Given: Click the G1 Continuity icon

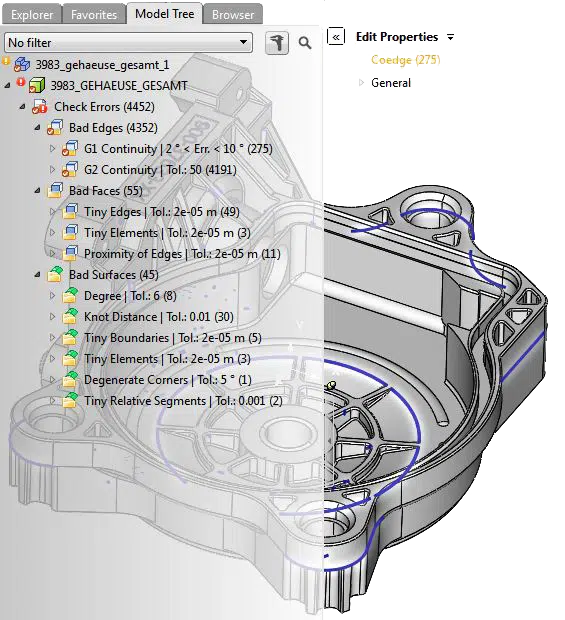Looking at the screenshot, I should (x=70, y=149).
